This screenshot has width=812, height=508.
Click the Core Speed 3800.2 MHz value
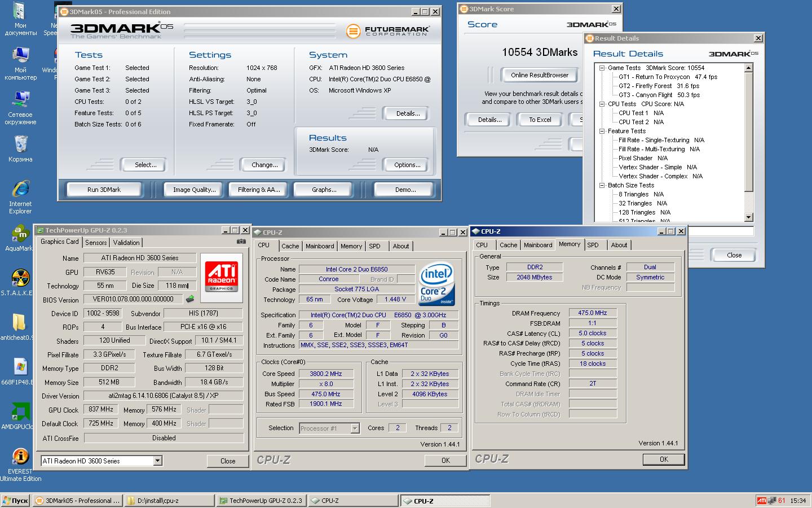click(326, 374)
